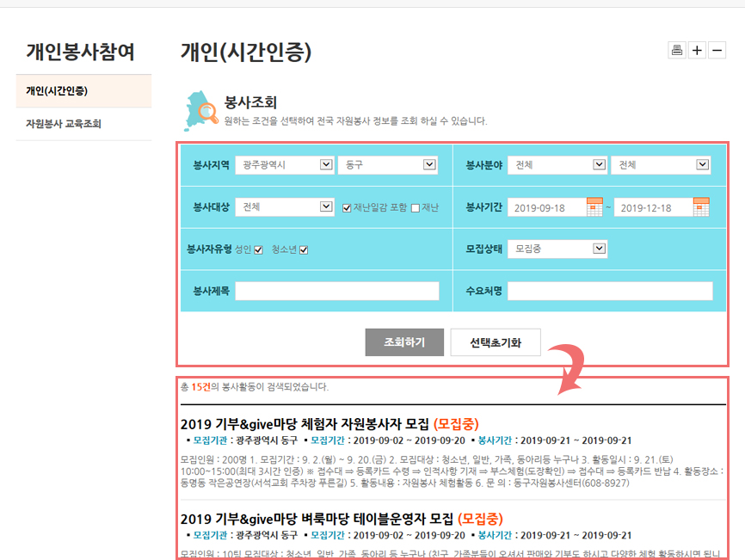
Task: Click the 봉사제목 text input field
Action: coord(337,292)
